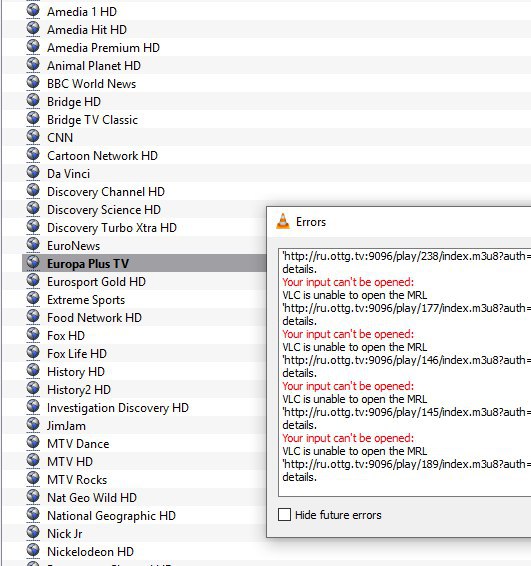This screenshot has width=531, height=566.
Task: Click the globe icon beside Eurosport Gold HD
Action: (x=33, y=280)
